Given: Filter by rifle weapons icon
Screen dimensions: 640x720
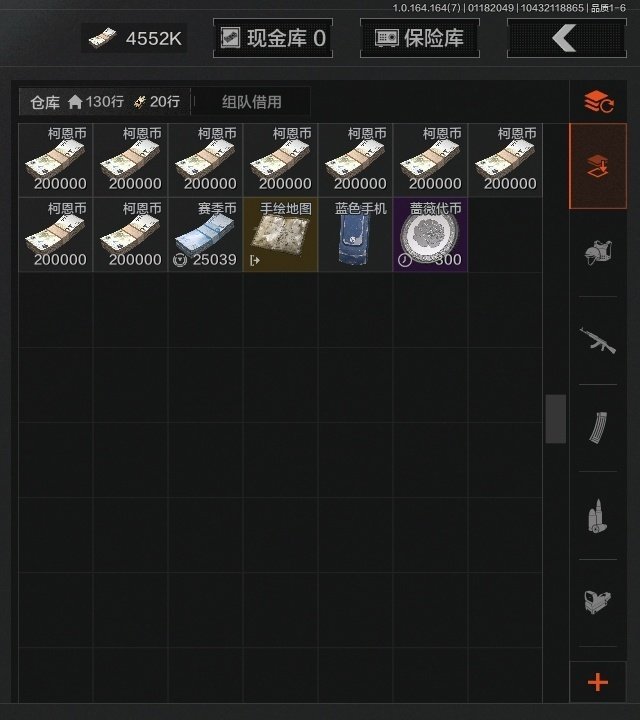Looking at the screenshot, I should (x=598, y=340).
